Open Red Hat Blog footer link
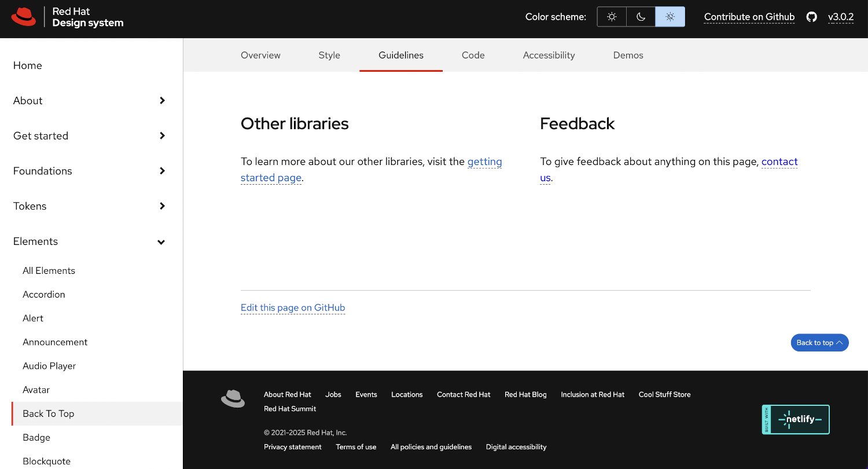868x469 pixels. click(x=525, y=394)
